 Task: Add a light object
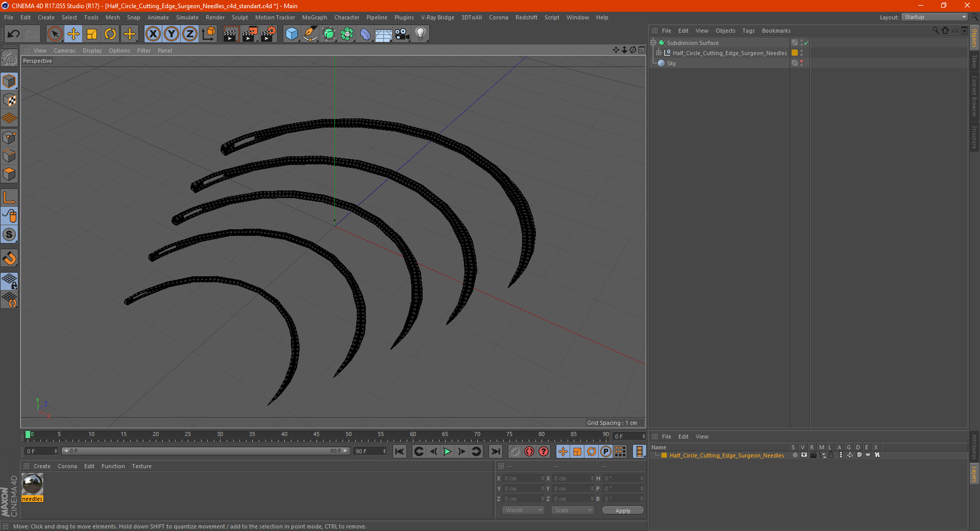click(x=421, y=34)
